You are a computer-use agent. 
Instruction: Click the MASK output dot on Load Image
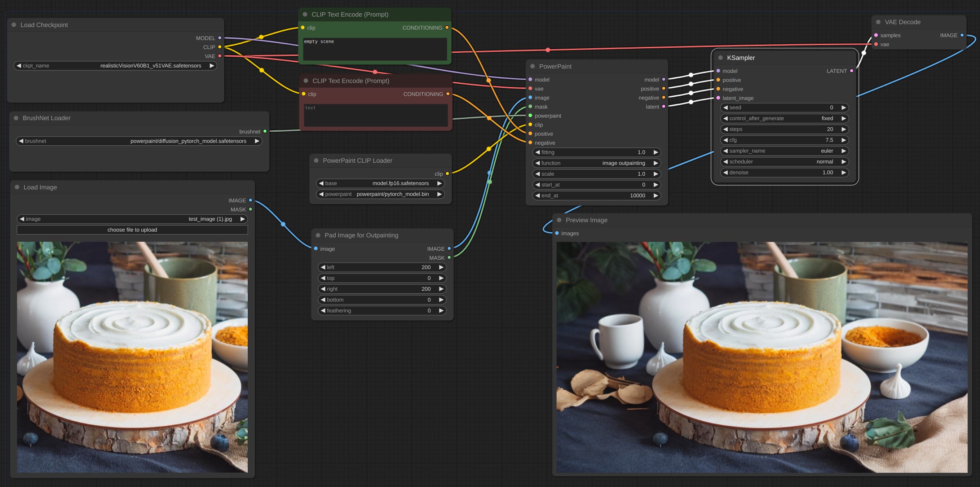pos(250,210)
